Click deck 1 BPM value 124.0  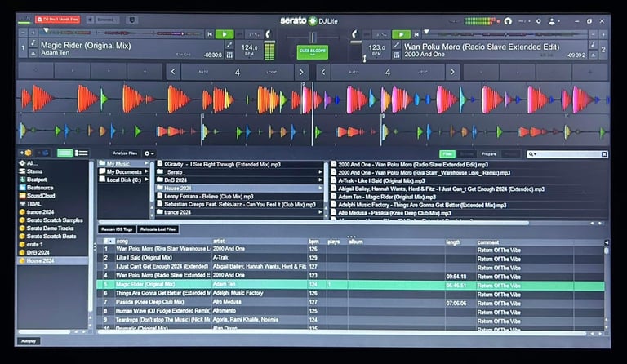pos(249,47)
